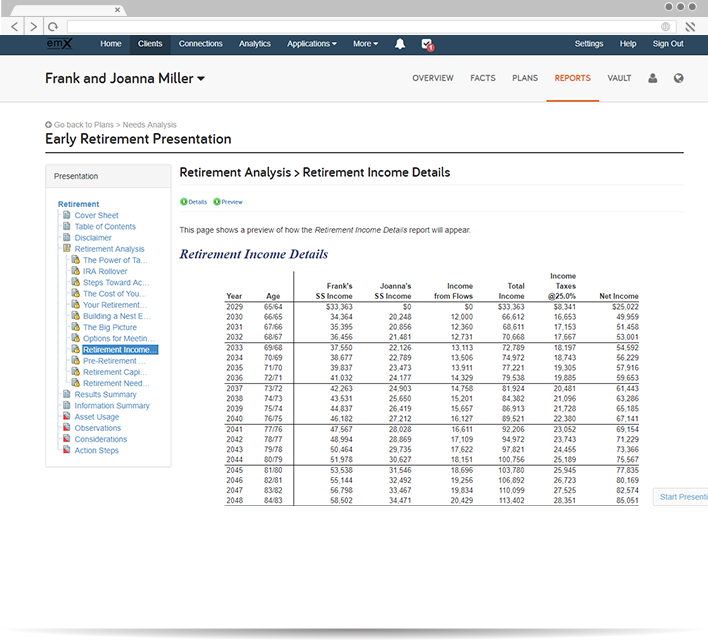
Task: Select Steps Toward Ac... tree item
Action: [116, 282]
